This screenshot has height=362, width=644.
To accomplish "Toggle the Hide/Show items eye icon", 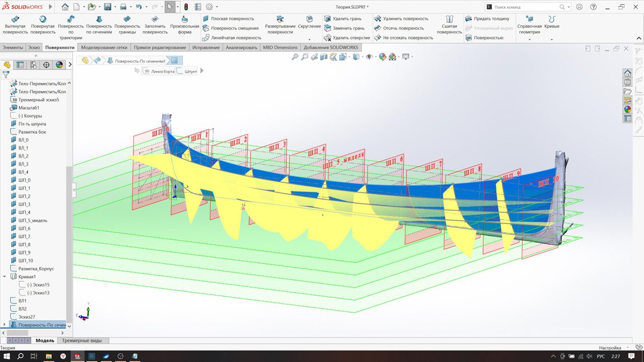I will point(369,57).
